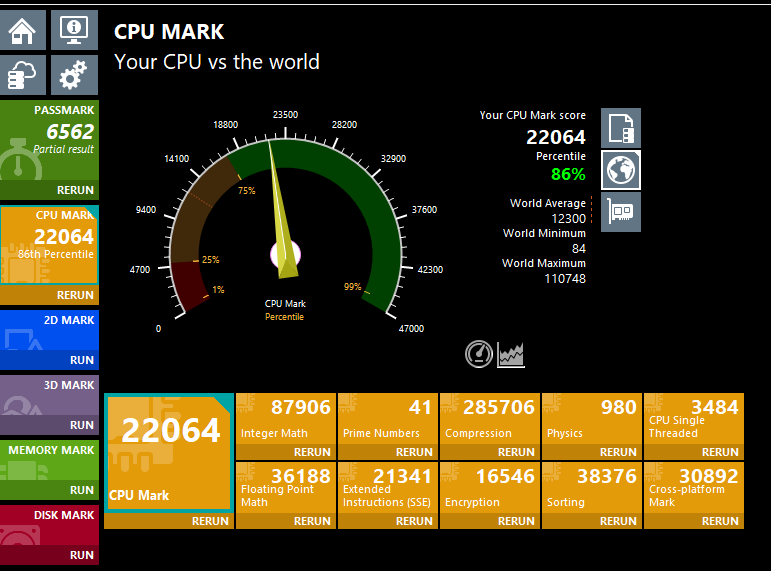Click the 75% percentile marker on gauge
This screenshot has height=571, width=771.
pyautogui.click(x=247, y=190)
